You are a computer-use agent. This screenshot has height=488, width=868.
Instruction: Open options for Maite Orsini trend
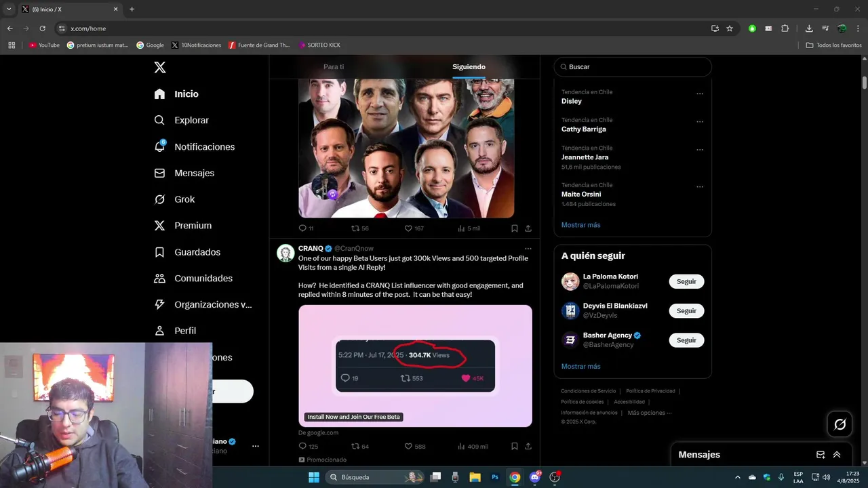point(700,187)
